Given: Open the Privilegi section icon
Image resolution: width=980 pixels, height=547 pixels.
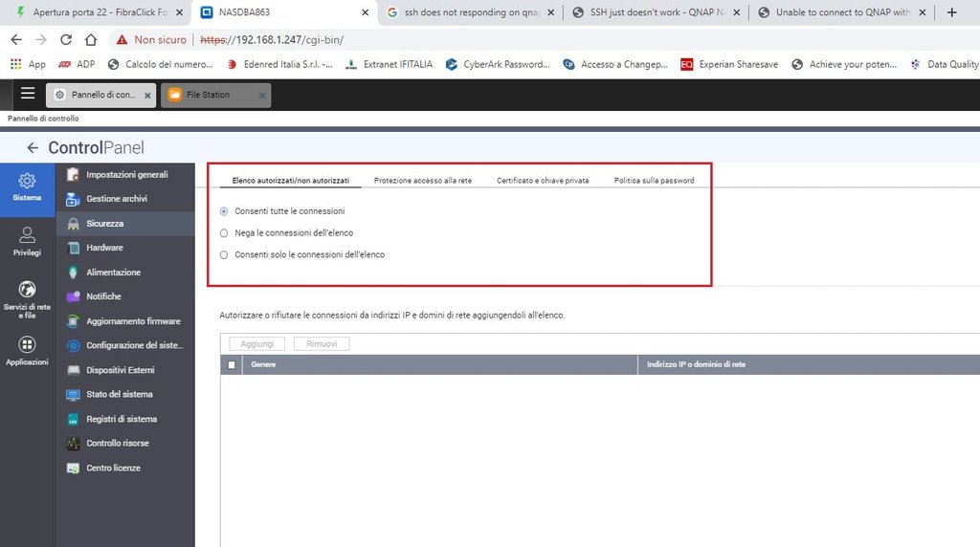Looking at the screenshot, I should point(27,235).
